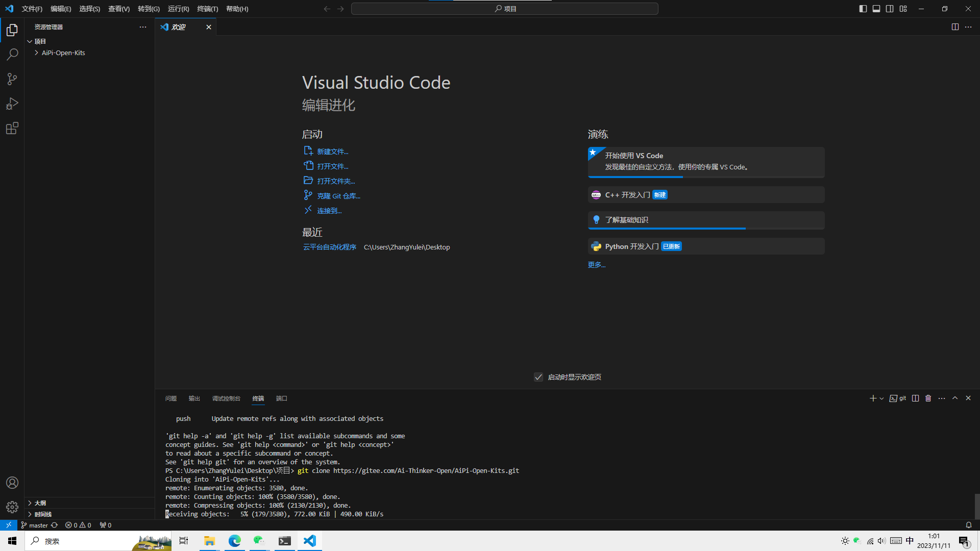Split the editor right
This screenshot has width=980, height=551.
(x=955, y=27)
